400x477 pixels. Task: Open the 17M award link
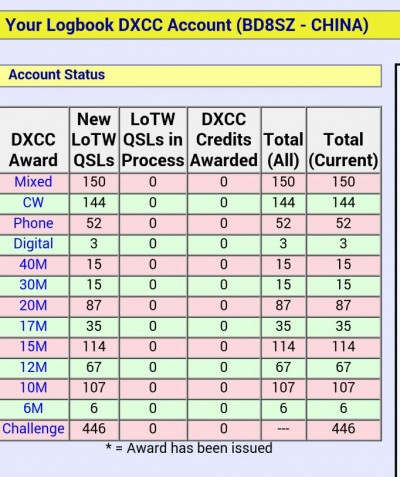tap(33, 326)
